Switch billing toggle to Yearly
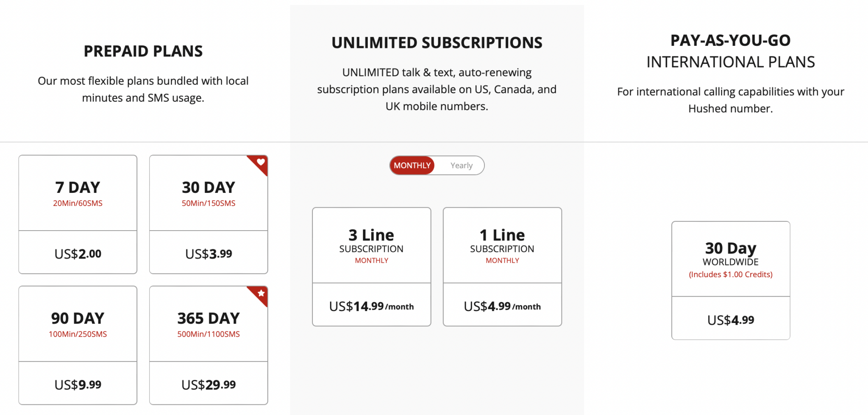 coord(461,166)
